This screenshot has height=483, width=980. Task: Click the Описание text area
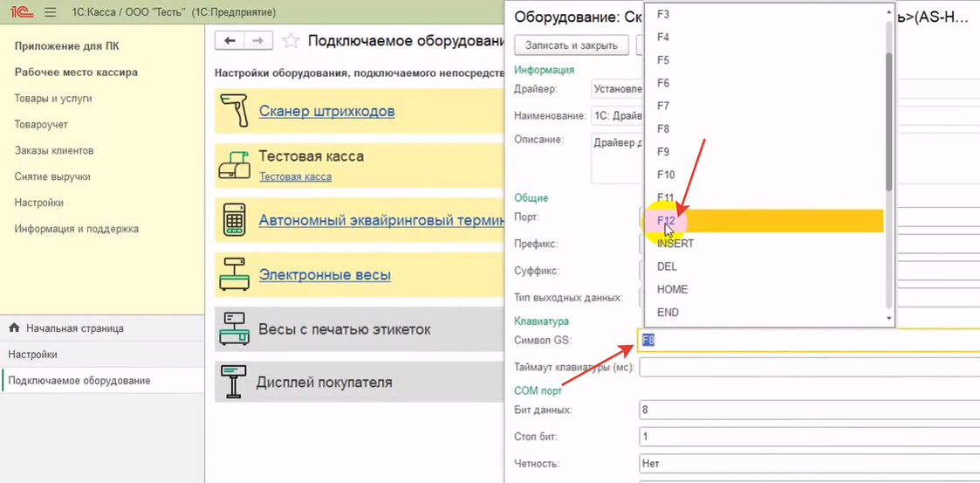pos(618,158)
